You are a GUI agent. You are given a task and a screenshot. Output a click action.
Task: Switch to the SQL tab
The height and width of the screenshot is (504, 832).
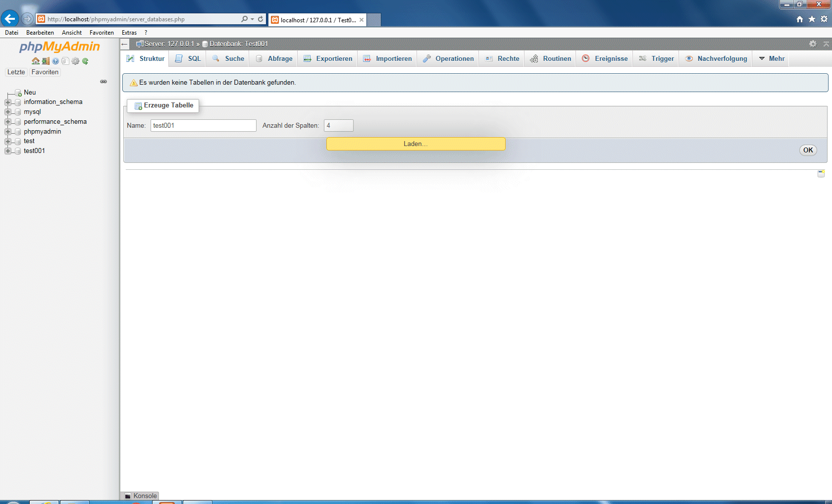[188, 58]
